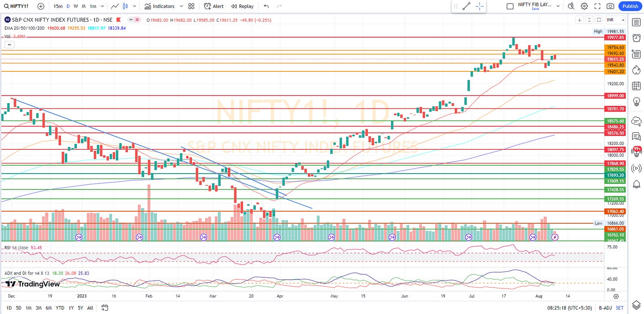Image resolution: width=644 pixels, height=314 pixels.
Task: Open the layout setup square icon
Action: coord(510,6)
